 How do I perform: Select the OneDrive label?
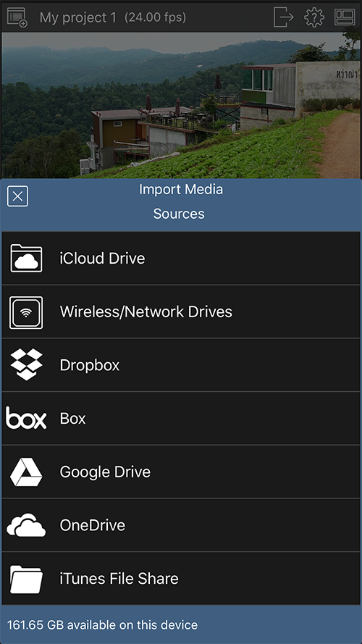(93, 525)
